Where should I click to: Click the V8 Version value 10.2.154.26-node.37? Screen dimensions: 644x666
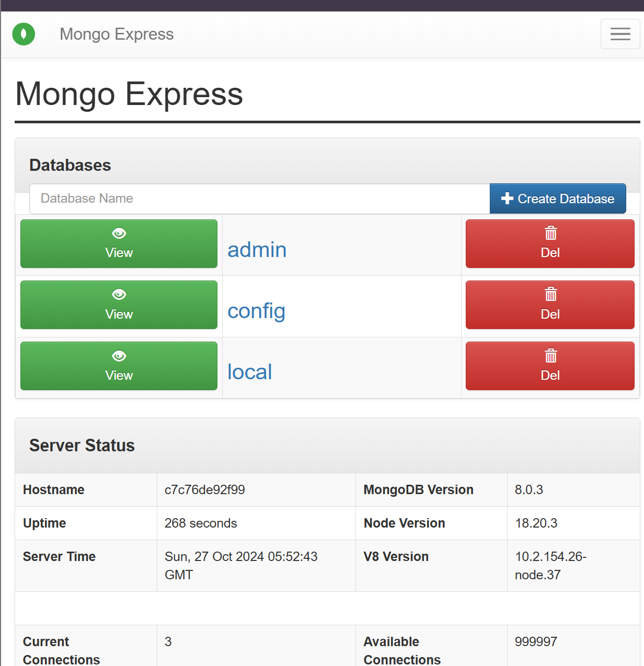(x=550, y=566)
